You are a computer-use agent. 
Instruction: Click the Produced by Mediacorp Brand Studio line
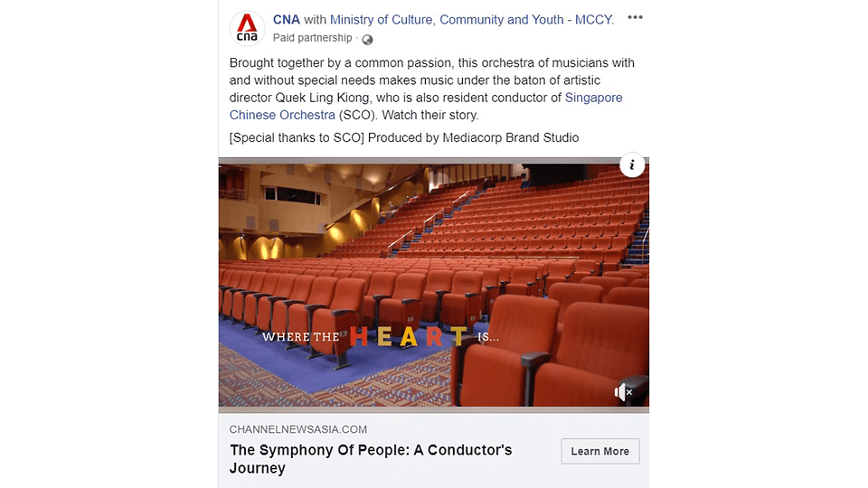point(404,137)
